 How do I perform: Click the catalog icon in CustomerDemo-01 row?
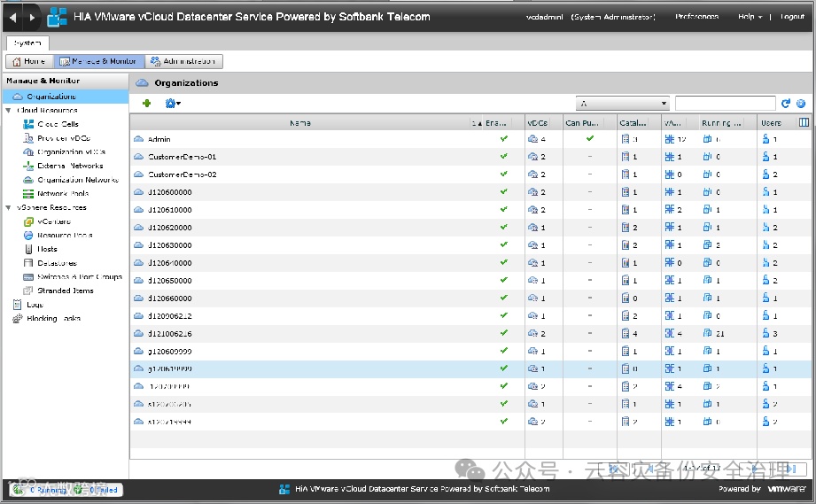tap(626, 157)
